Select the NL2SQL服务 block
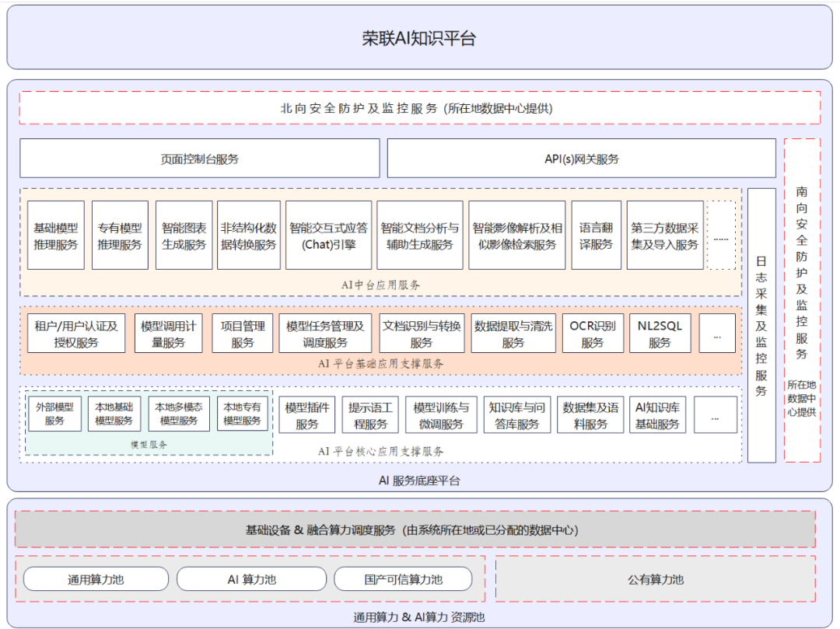Image resolution: width=840 pixels, height=629 pixels. click(660, 333)
